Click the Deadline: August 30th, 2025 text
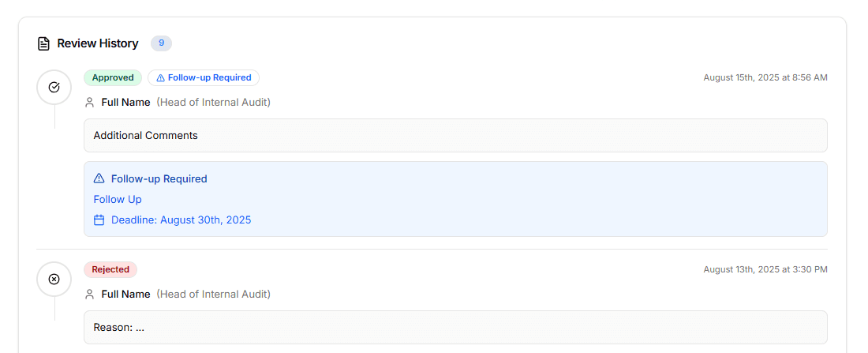868x353 pixels. 181,220
